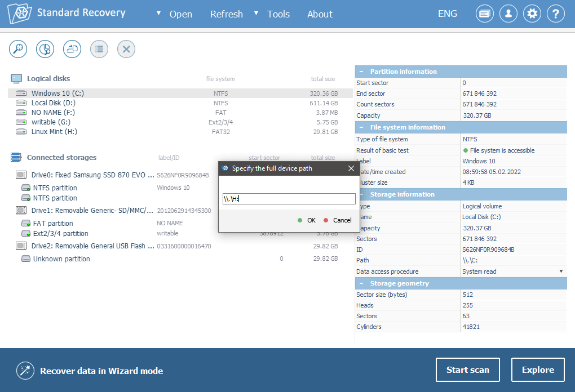Click the device path text field
The height and width of the screenshot is (392, 575).
[x=289, y=199]
